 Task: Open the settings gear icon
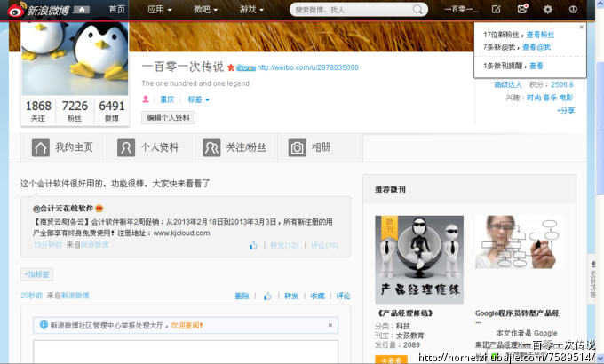point(548,9)
